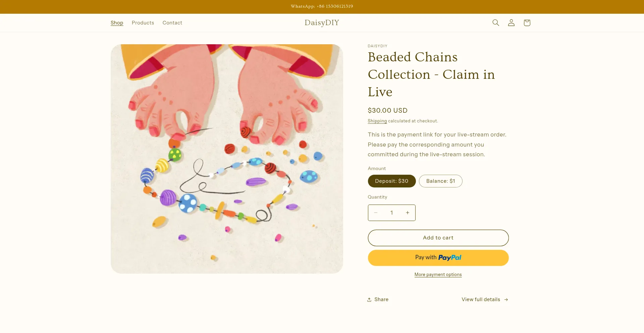Click the Shipping policy link
The height and width of the screenshot is (333, 644).
(377, 121)
